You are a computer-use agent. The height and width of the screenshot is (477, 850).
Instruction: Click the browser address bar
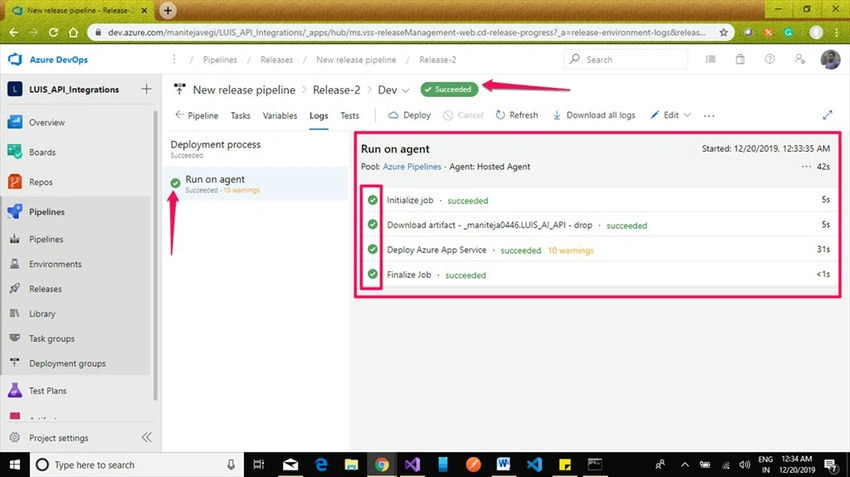pos(407,33)
